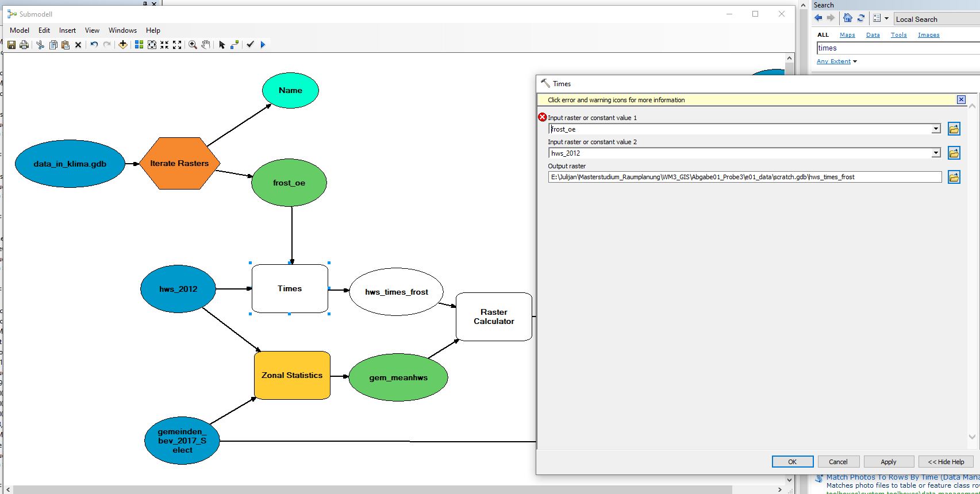Open the Model menu
The width and height of the screenshot is (980, 494).
click(x=20, y=30)
